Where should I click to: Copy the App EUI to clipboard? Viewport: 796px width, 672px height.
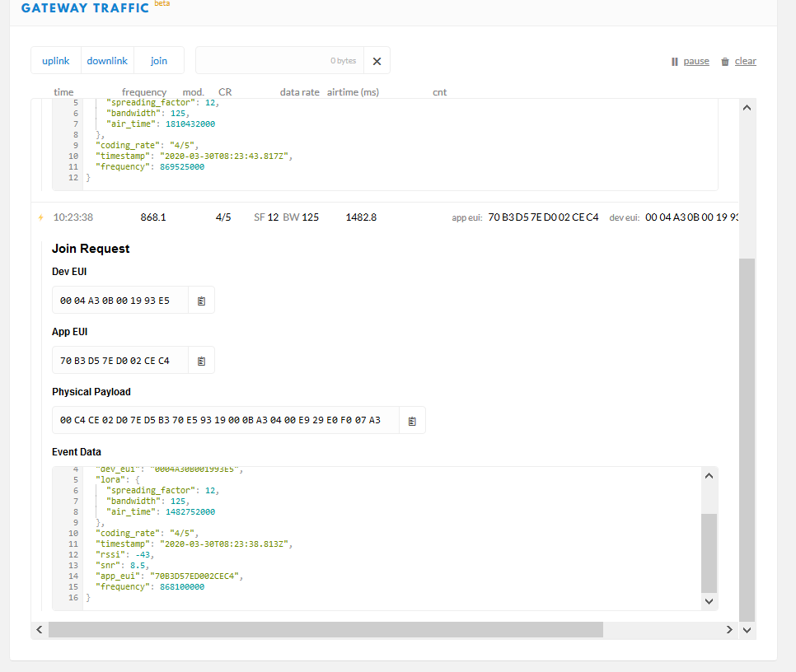(201, 361)
